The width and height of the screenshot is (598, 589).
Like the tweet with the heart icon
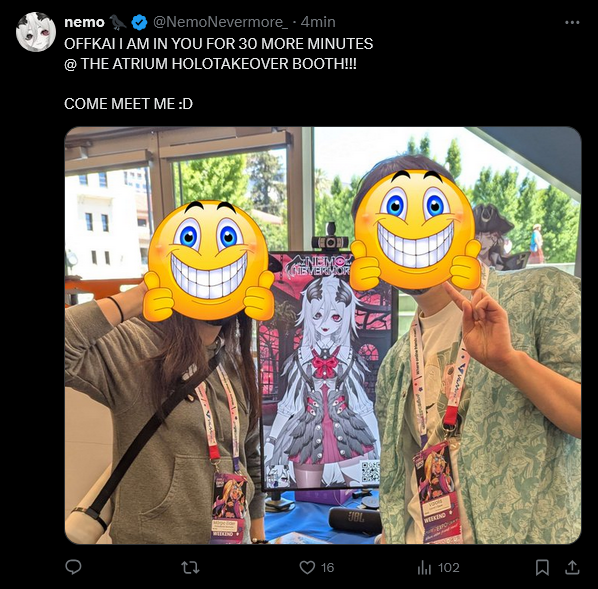307,568
